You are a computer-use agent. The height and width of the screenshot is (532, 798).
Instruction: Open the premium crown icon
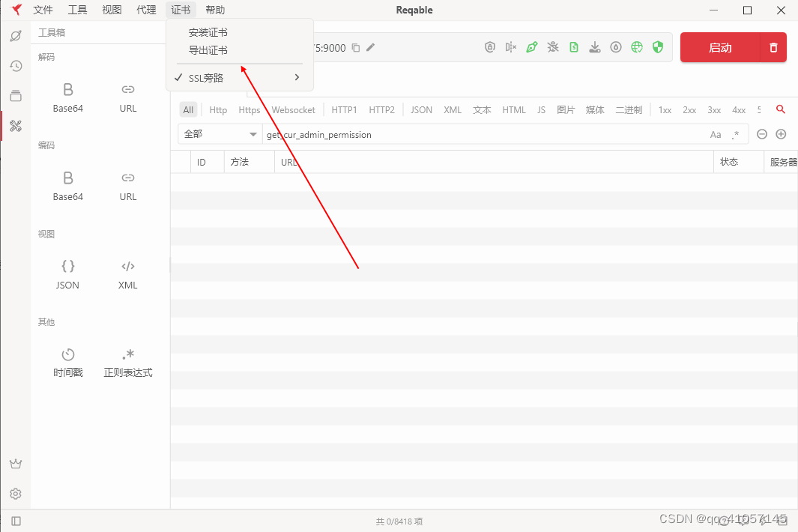(16, 464)
